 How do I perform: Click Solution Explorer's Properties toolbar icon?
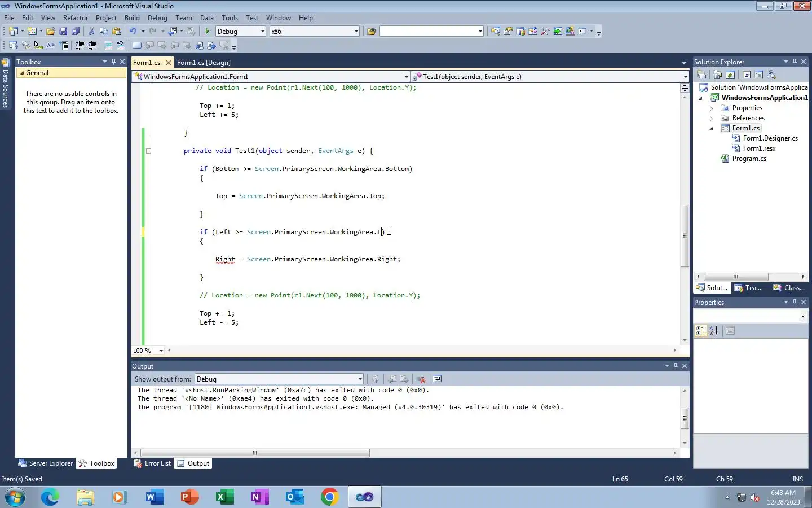tap(701, 75)
